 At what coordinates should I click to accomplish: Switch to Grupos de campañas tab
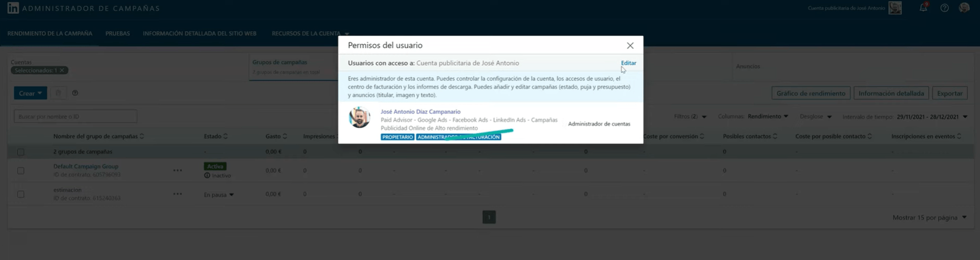click(x=280, y=62)
